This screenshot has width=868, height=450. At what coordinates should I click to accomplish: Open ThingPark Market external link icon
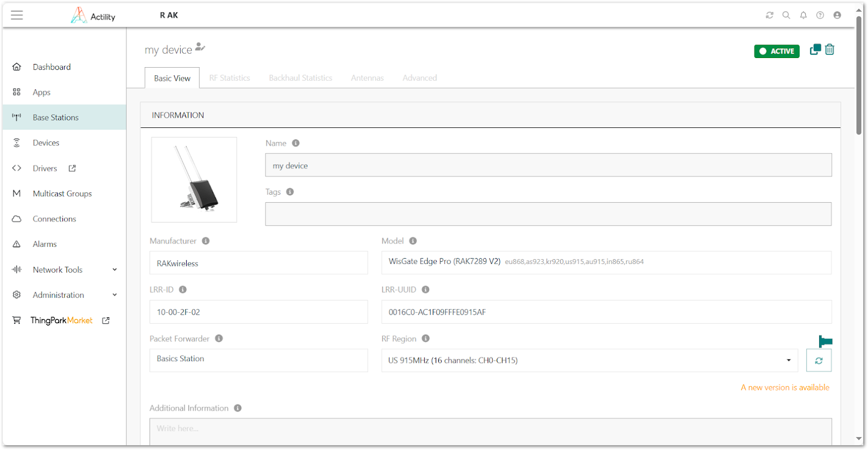(106, 320)
